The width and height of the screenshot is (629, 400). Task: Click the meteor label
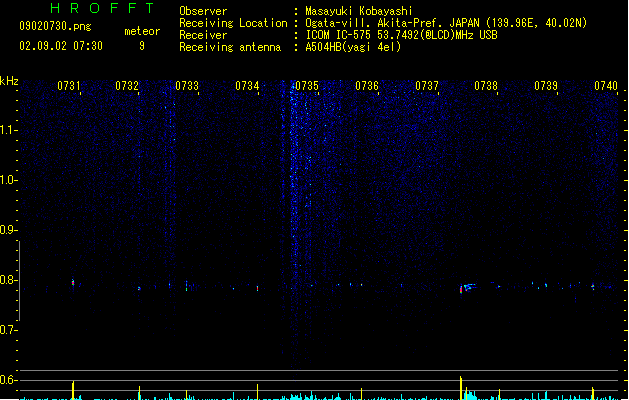point(142,31)
